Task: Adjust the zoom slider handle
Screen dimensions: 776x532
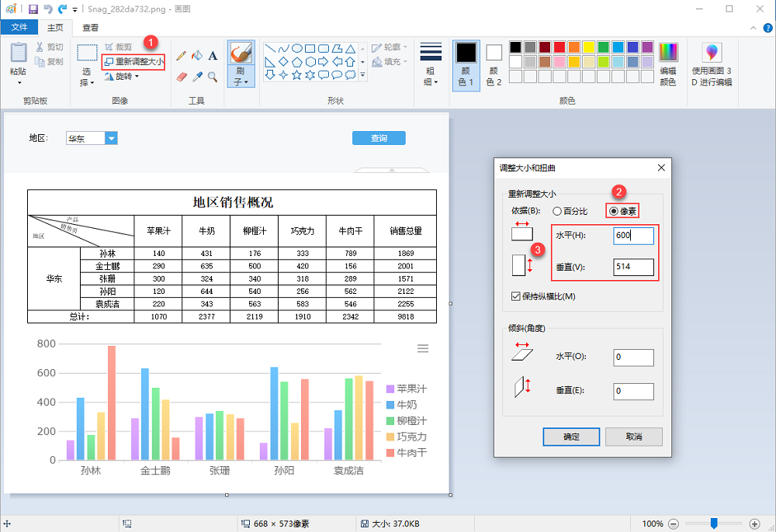Action: point(714,523)
